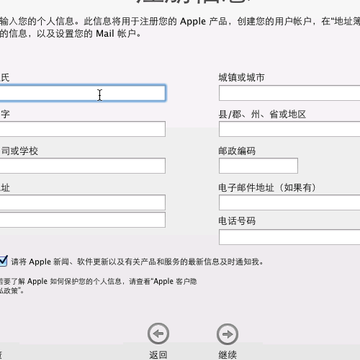The height and width of the screenshot is (360, 360).
Task: Click the 县/郡、州、省或地区 field
Action: [289, 129]
